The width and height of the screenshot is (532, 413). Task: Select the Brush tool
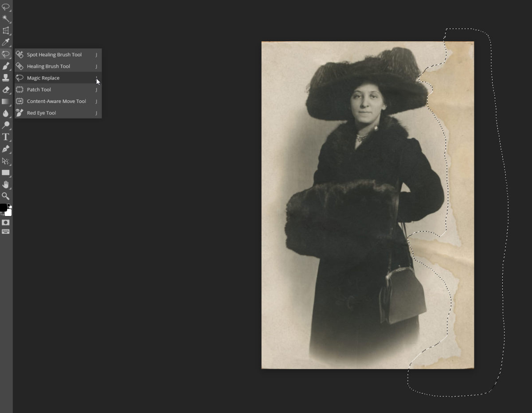[x=6, y=66]
